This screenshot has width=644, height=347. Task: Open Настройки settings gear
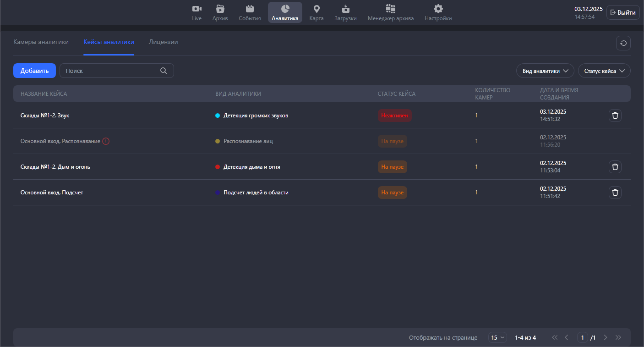pos(438,12)
